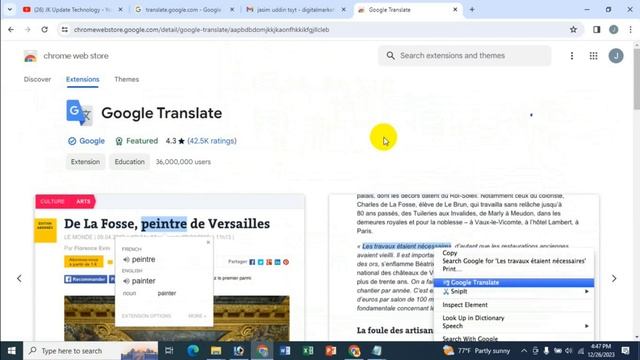The height and width of the screenshot is (360, 640).
Task: Open site information icon in address bar
Action: coord(64,29)
